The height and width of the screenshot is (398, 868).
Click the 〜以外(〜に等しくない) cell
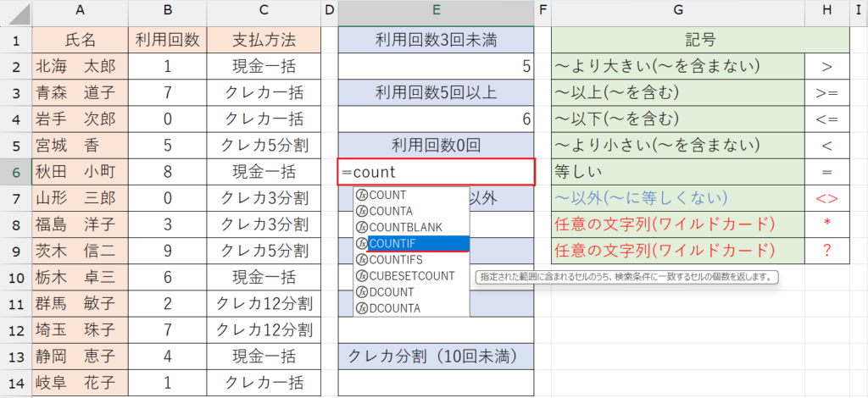pyautogui.click(x=678, y=198)
